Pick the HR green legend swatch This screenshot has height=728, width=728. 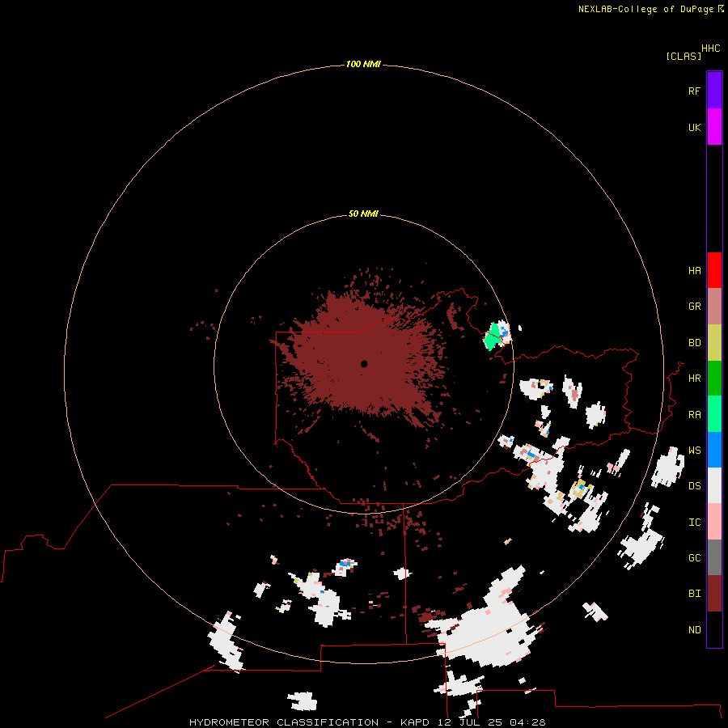coord(714,379)
